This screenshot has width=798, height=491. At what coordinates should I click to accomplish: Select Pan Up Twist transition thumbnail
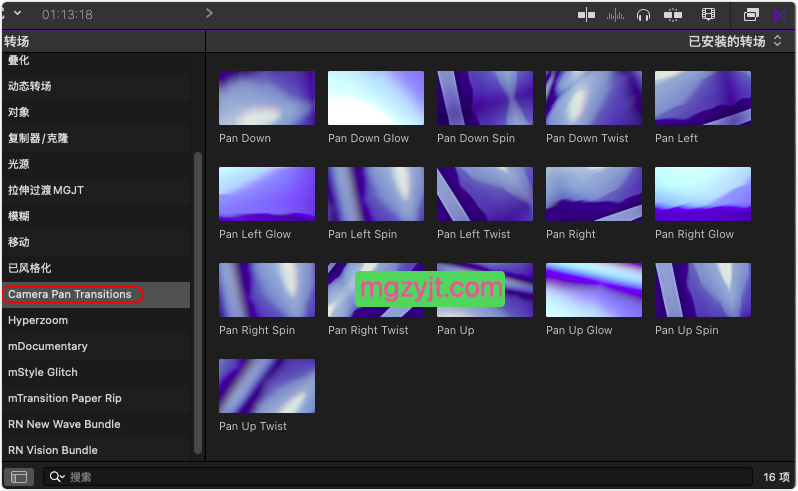tap(267, 386)
